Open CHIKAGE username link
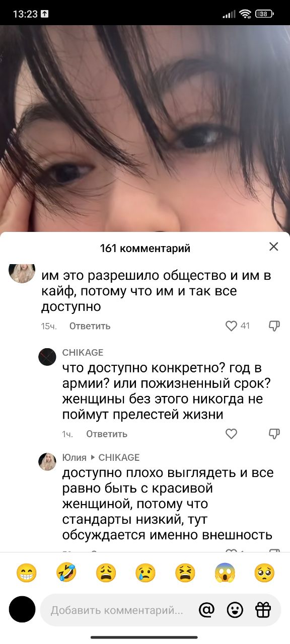Viewport: 290px width, 644px height. click(x=83, y=353)
